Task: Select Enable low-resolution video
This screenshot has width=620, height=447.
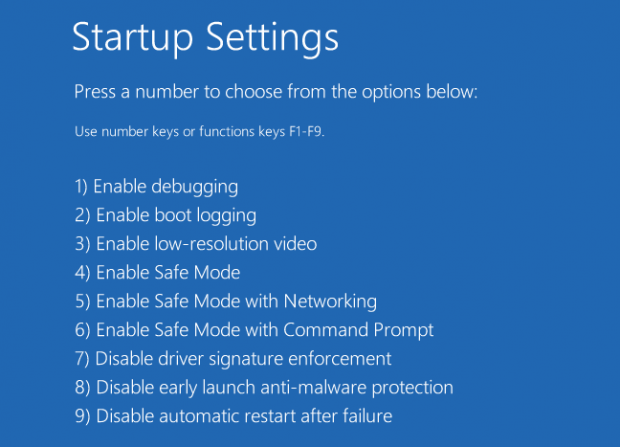Action: coord(196,244)
